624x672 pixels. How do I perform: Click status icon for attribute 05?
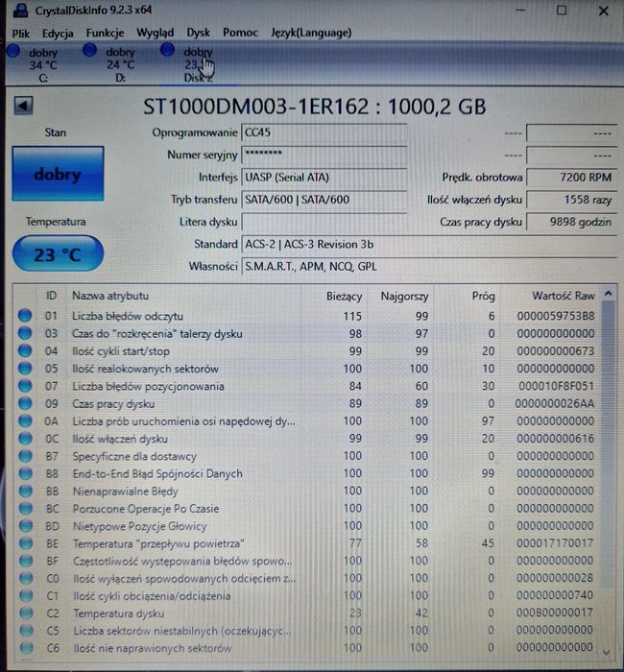[25, 368]
